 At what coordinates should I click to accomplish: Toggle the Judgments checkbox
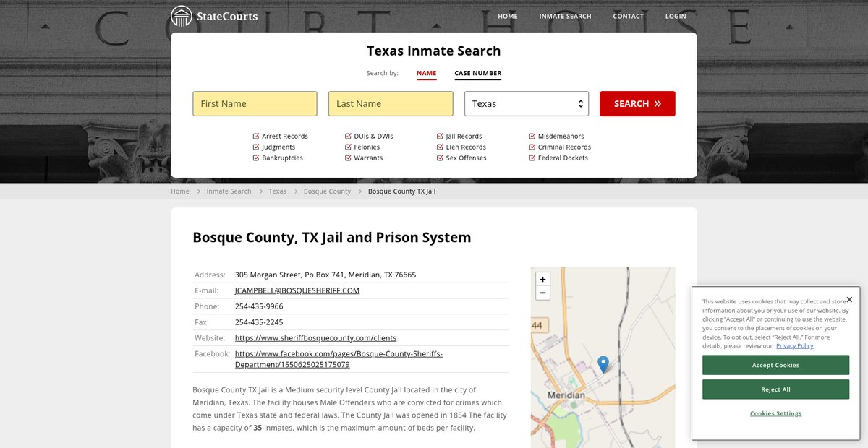[256, 147]
